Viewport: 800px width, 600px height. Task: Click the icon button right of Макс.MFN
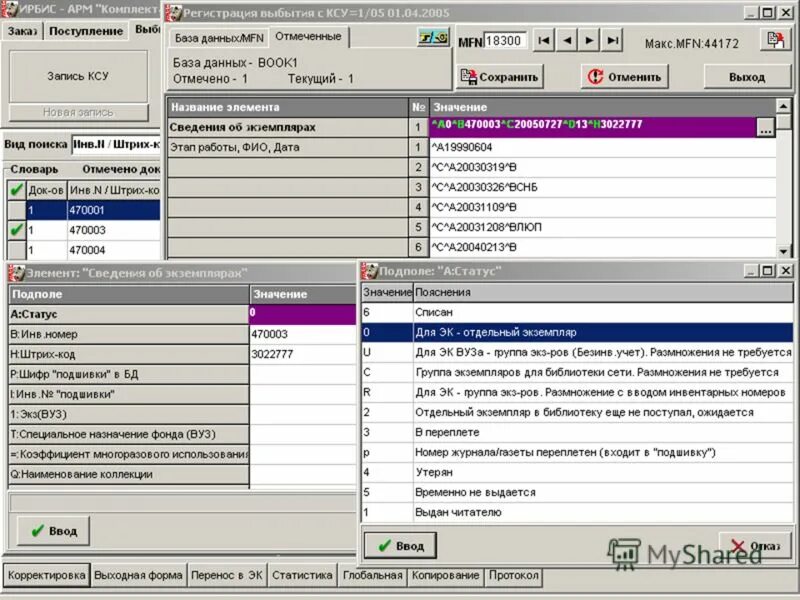(x=776, y=39)
